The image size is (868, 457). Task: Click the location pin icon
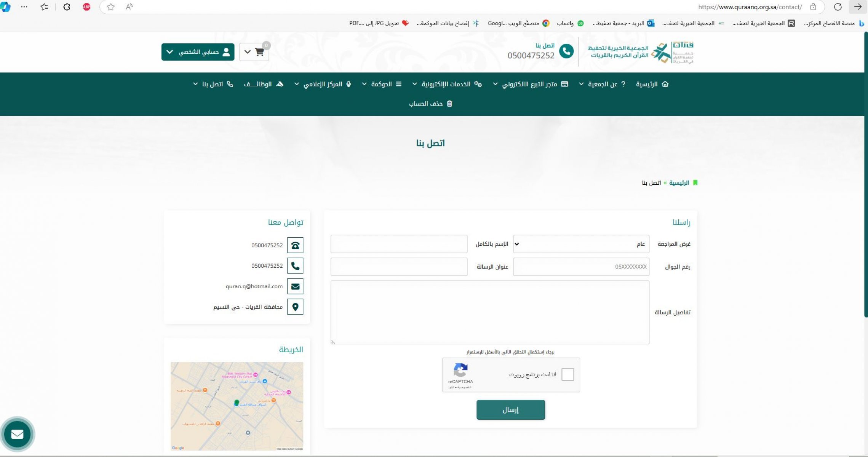295,307
